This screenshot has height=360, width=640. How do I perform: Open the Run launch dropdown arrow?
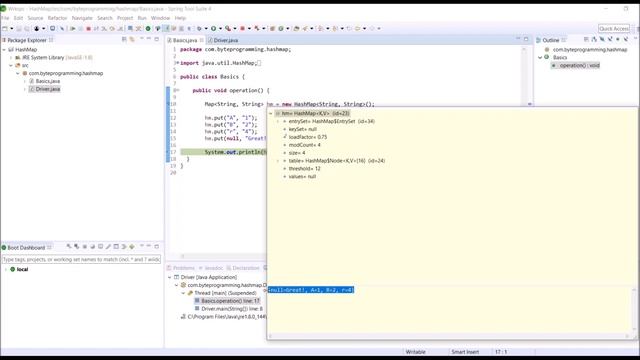[x=220, y=29]
